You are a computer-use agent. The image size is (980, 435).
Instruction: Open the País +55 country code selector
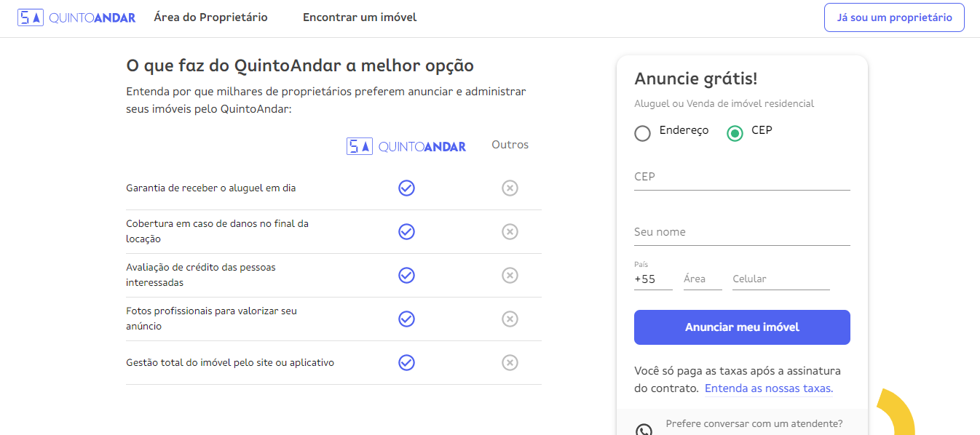click(x=653, y=279)
